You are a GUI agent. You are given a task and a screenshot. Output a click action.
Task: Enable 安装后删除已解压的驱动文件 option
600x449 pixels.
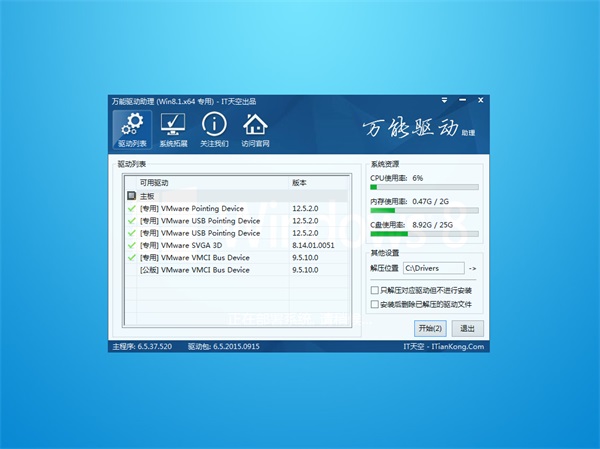[x=374, y=303]
